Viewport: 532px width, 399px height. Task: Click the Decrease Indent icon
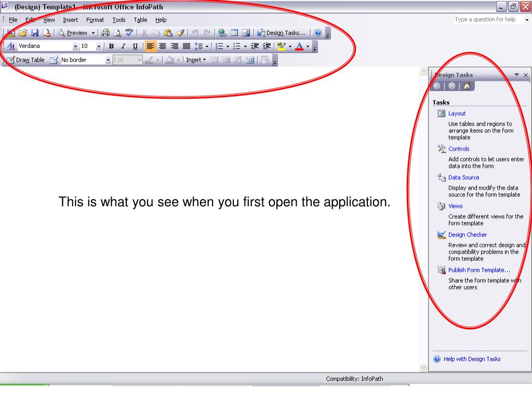[x=255, y=46]
